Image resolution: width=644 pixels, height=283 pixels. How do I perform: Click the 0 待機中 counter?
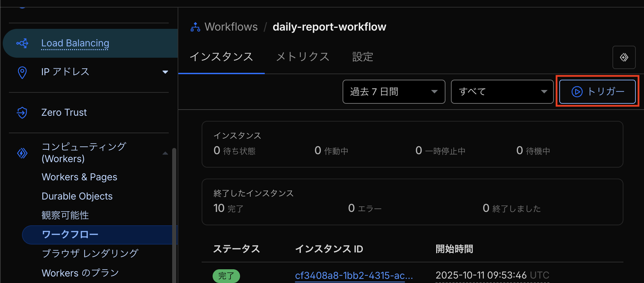[x=533, y=151]
